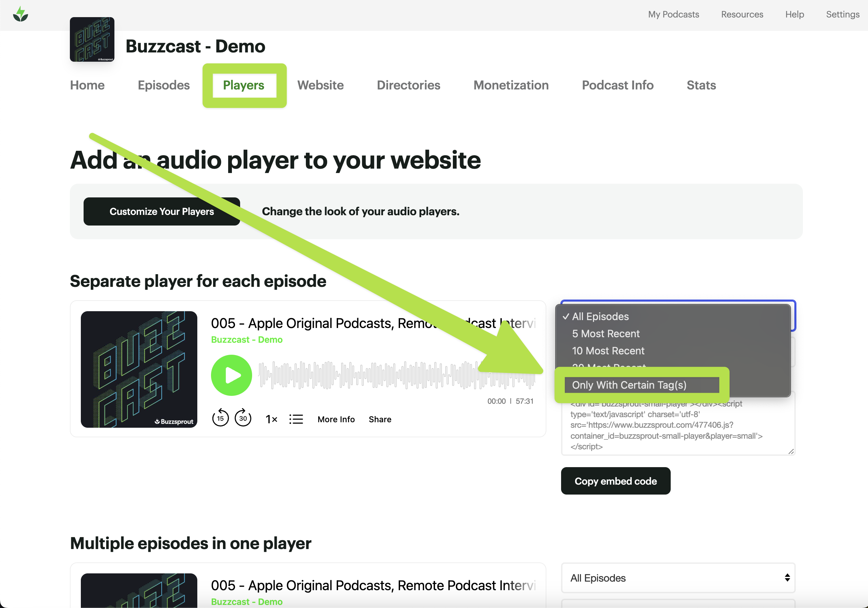Click Copy embed code button
Image resolution: width=868 pixels, height=608 pixels.
click(x=615, y=481)
